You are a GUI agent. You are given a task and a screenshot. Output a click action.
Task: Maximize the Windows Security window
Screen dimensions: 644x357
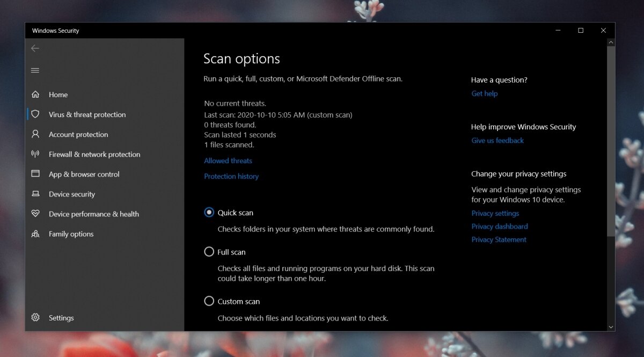(581, 31)
